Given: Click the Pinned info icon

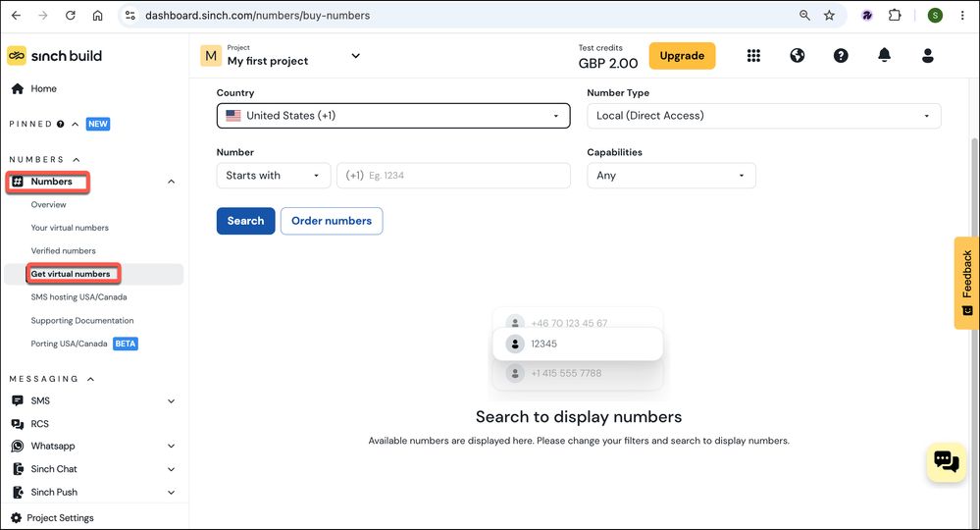Looking at the screenshot, I should pos(61,124).
